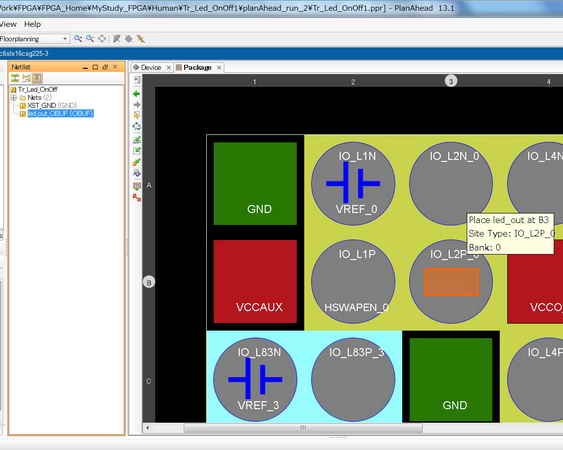Click the shield-shaped sidebar icon
The height and width of the screenshot is (450, 563).
tap(137, 186)
